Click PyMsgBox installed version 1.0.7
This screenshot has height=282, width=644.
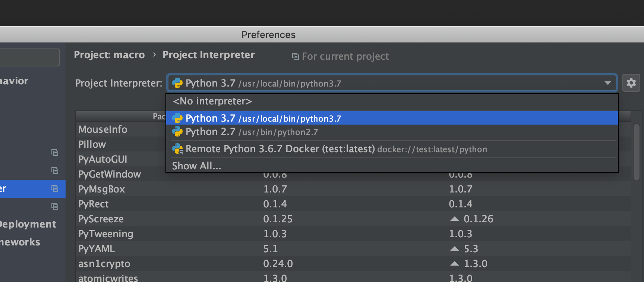click(x=275, y=189)
